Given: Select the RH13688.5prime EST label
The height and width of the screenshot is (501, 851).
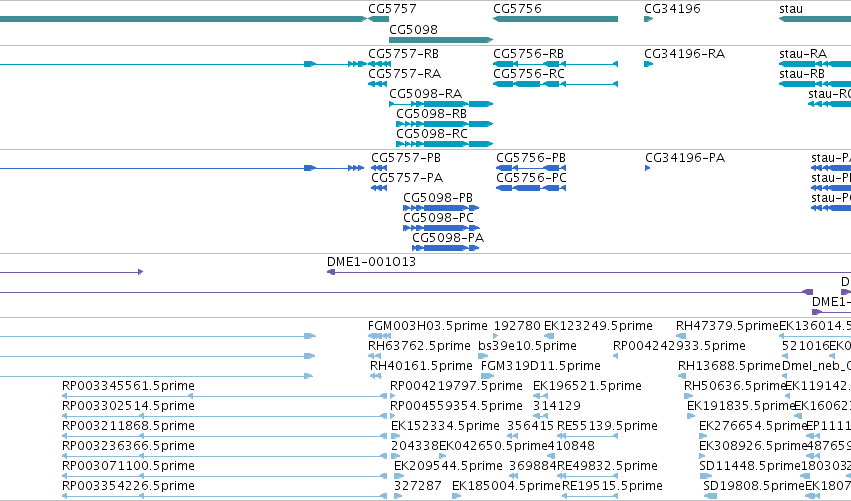Looking at the screenshot, I should point(729,366).
